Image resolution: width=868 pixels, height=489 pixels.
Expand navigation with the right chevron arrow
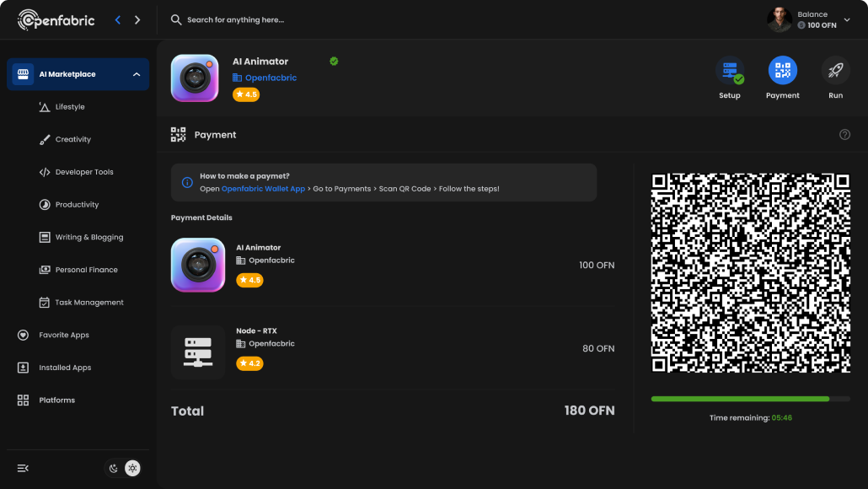pyautogui.click(x=137, y=19)
